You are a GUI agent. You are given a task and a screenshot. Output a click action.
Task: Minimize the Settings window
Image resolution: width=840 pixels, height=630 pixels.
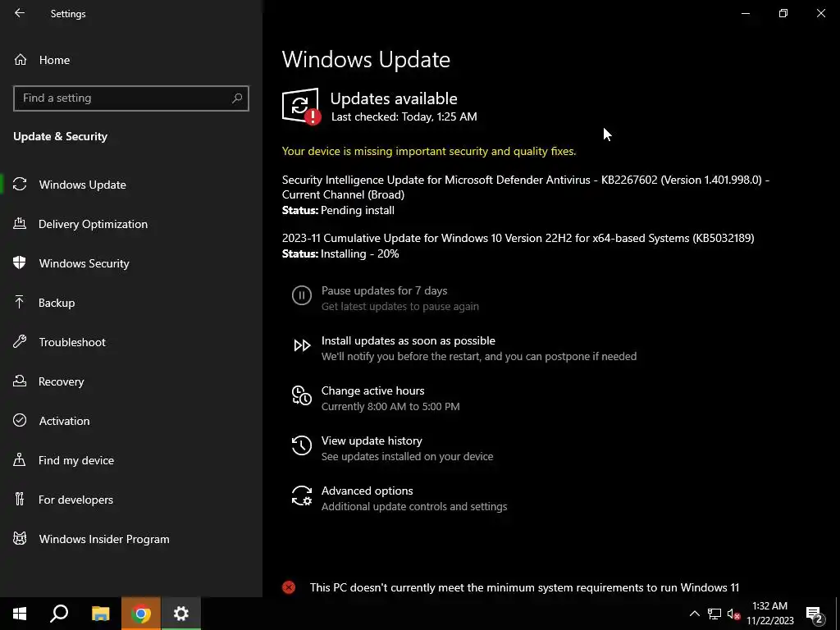(745, 13)
